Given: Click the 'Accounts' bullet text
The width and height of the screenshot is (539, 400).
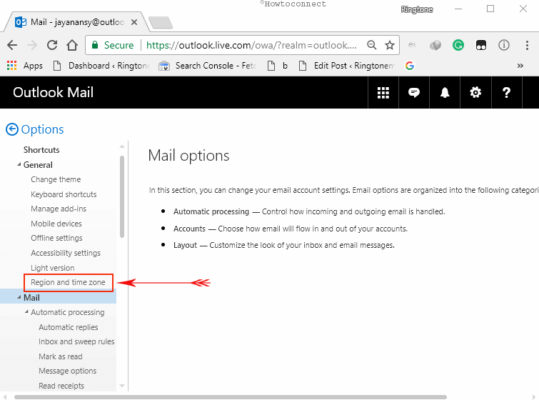Looking at the screenshot, I should tap(189, 229).
